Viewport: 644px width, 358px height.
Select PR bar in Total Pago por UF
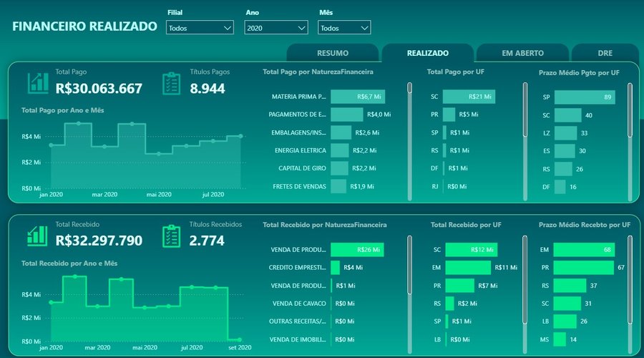tap(449, 115)
